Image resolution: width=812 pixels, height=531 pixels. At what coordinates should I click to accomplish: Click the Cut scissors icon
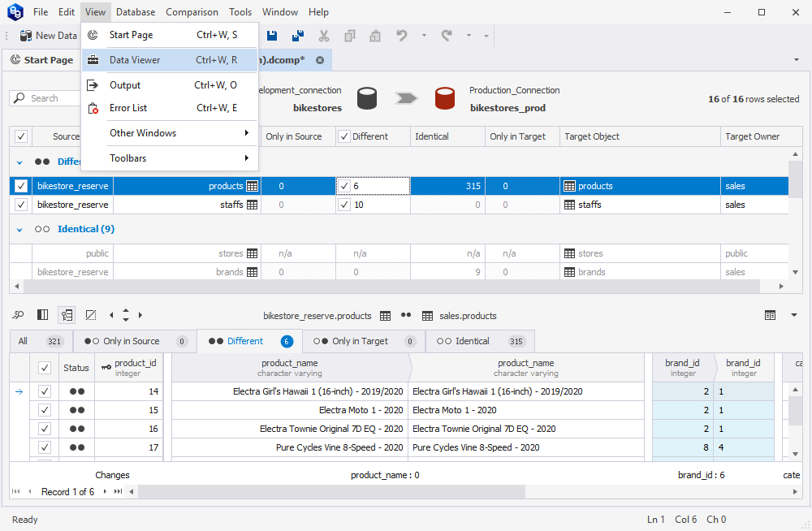point(324,36)
